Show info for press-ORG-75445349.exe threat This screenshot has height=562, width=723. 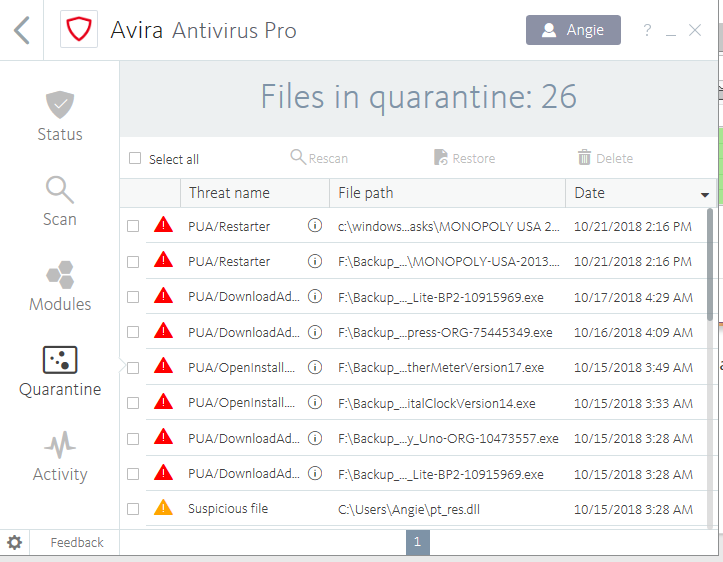(315, 332)
